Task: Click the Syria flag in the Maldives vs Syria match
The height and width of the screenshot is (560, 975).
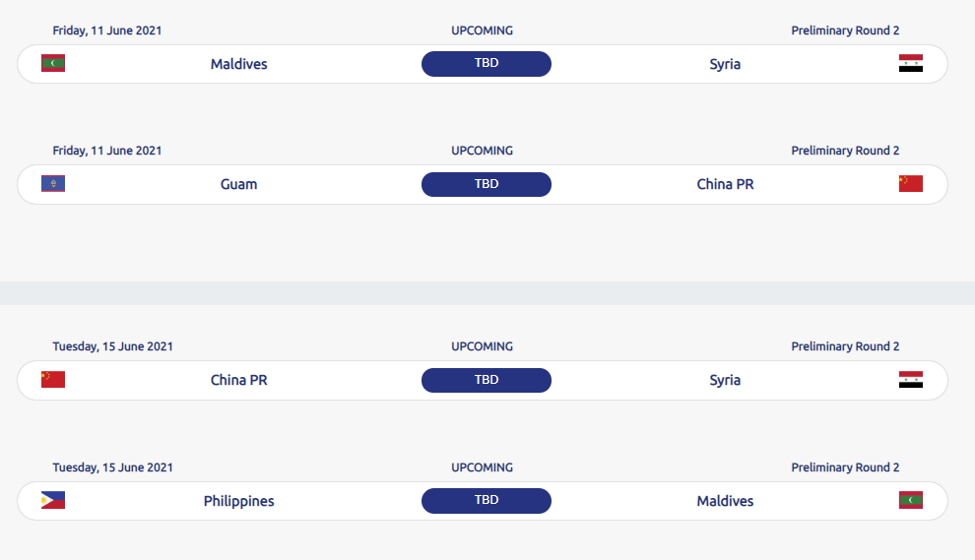Action: click(x=910, y=63)
